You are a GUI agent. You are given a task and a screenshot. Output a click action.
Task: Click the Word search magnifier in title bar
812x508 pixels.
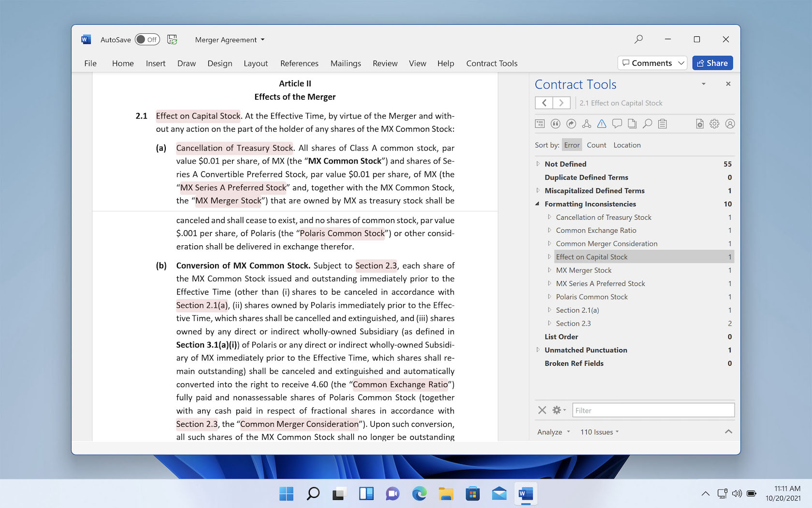pos(638,39)
